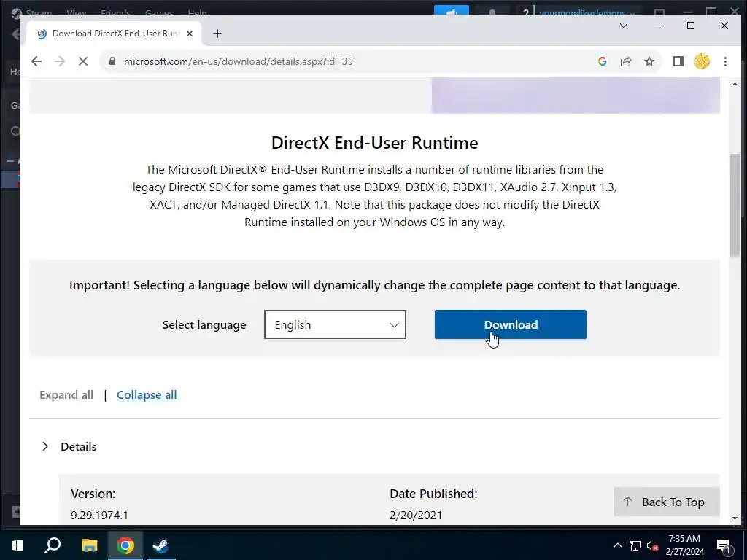Select the Download DirectX End-User Runtime tab

(115, 34)
